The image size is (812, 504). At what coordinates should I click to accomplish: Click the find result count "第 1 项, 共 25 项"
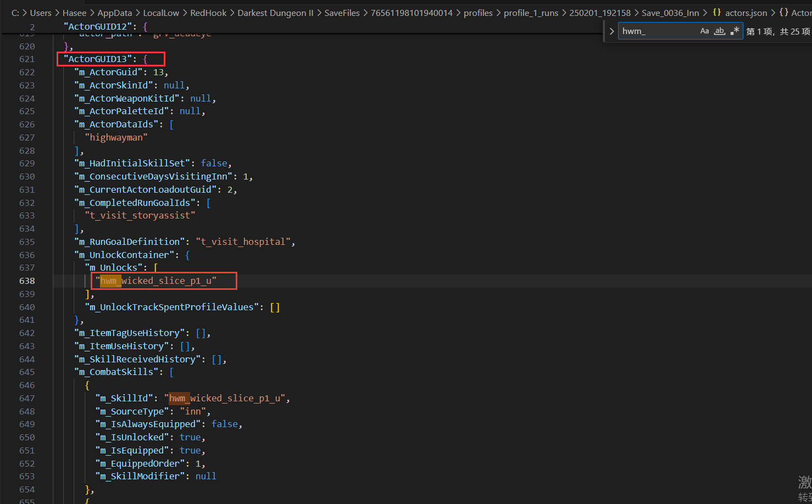pos(778,31)
